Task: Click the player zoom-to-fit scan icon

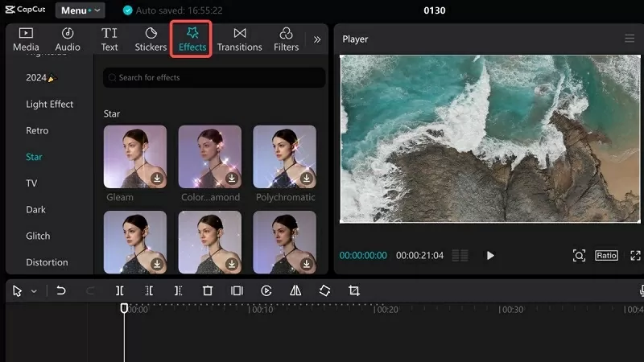Action: click(x=579, y=255)
